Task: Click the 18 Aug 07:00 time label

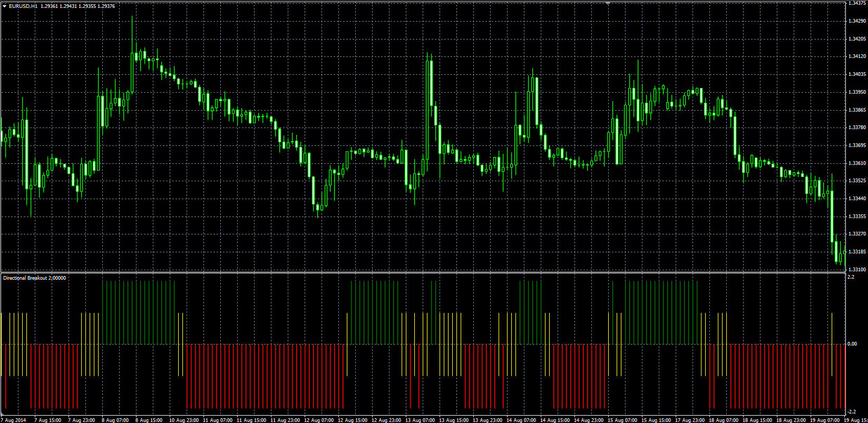Action: (x=724, y=420)
